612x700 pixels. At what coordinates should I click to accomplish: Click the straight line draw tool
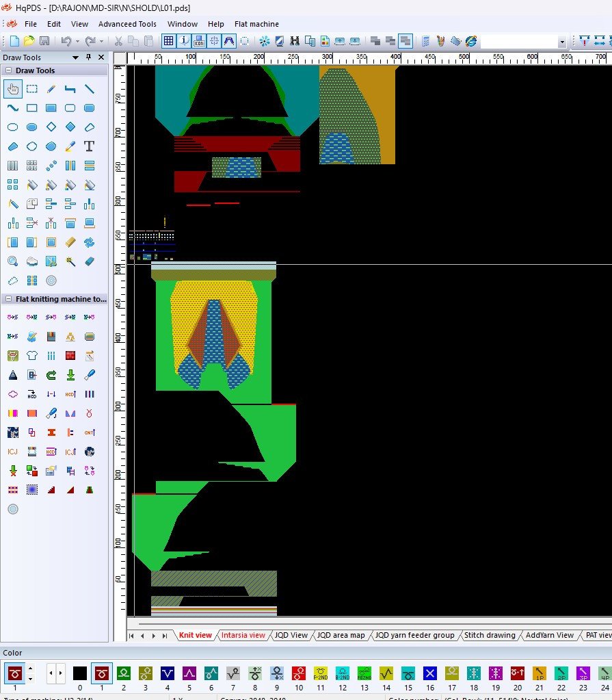point(89,89)
